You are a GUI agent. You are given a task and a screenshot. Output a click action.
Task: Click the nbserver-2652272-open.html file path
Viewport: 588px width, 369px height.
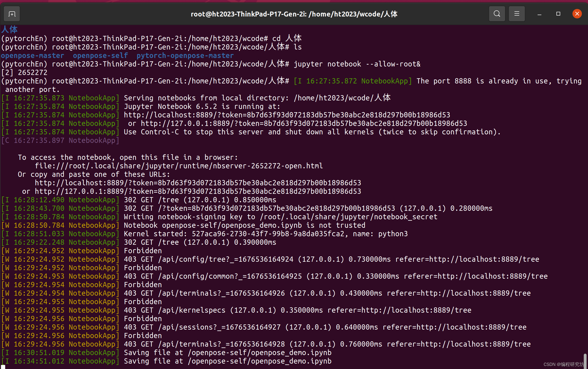point(179,166)
